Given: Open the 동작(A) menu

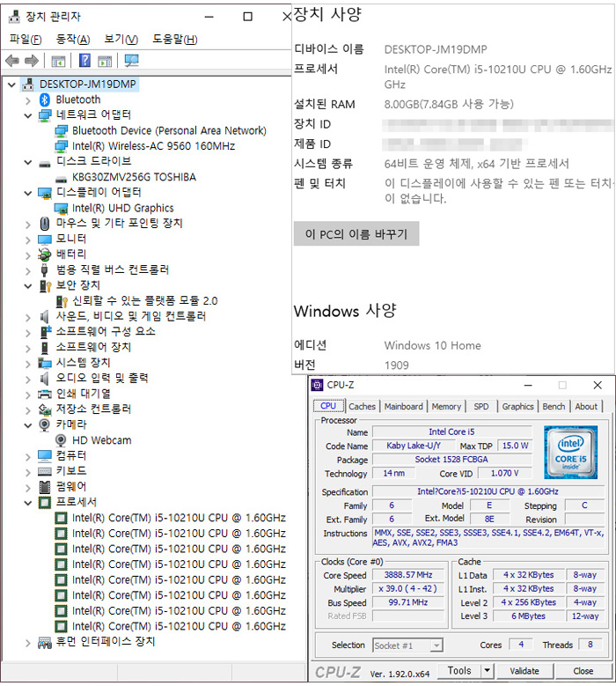Looking at the screenshot, I should coord(72,40).
